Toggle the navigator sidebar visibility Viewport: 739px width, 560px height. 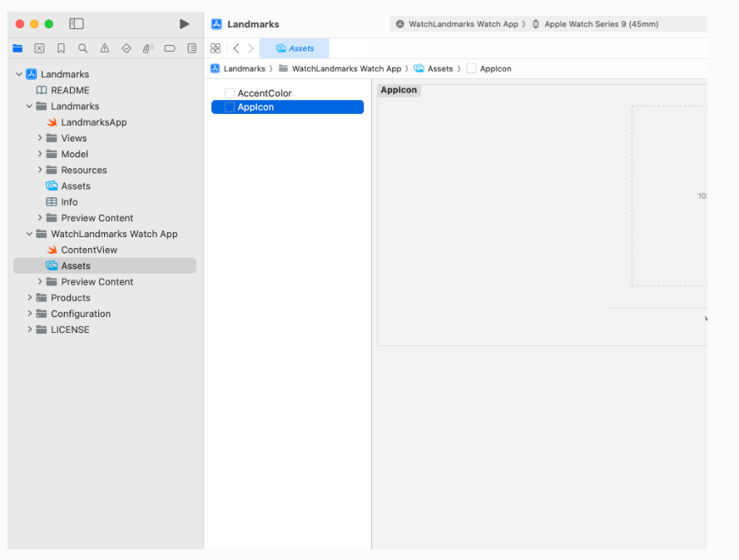77,24
